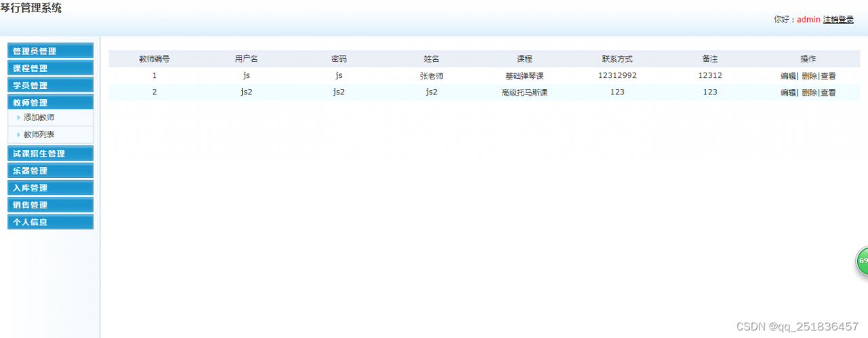Click the 琴行管理系统 title
This screenshot has height=338, width=868.
[31, 8]
